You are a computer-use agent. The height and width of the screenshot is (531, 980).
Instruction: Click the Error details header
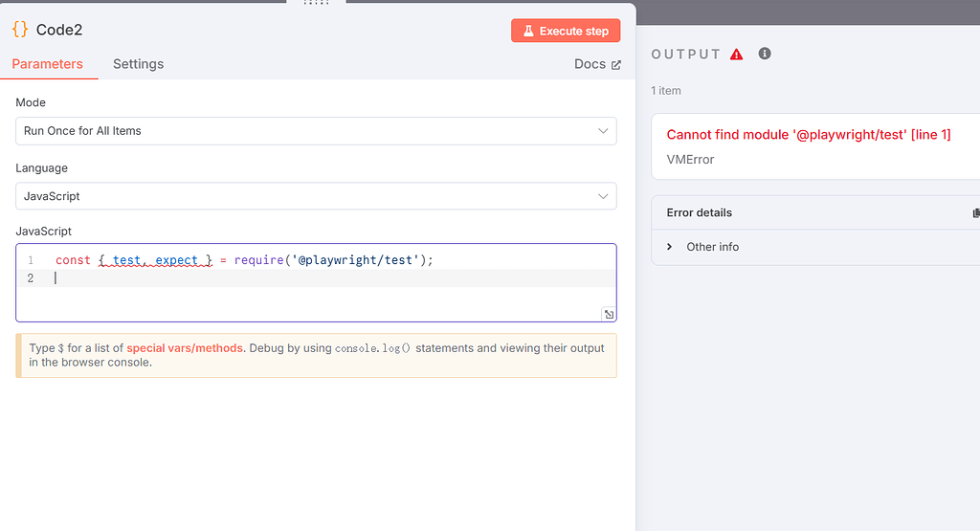tap(700, 212)
